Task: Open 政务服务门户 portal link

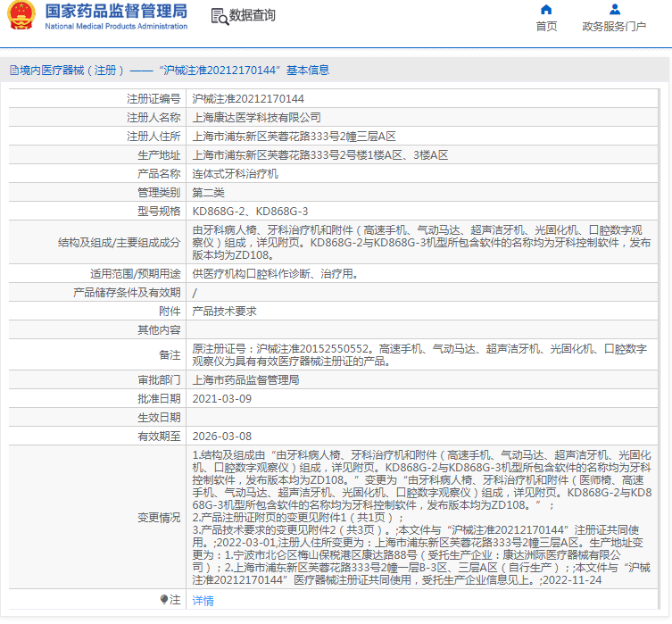Action: pyautogui.click(x=614, y=27)
